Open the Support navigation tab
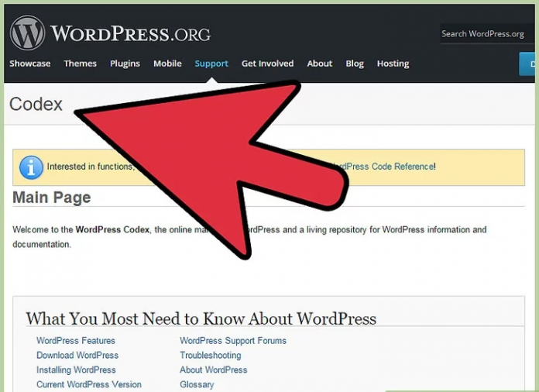The height and width of the screenshot is (392, 539). point(211,64)
